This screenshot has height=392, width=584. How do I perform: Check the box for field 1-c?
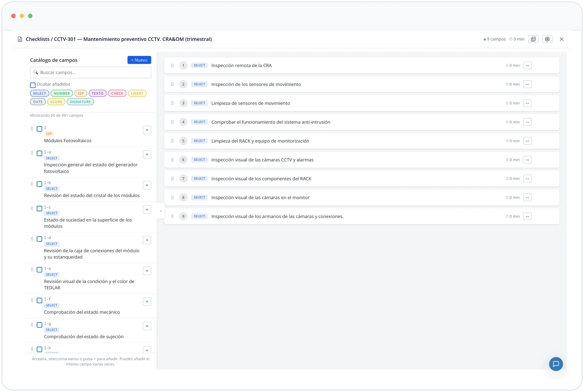[39, 209]
